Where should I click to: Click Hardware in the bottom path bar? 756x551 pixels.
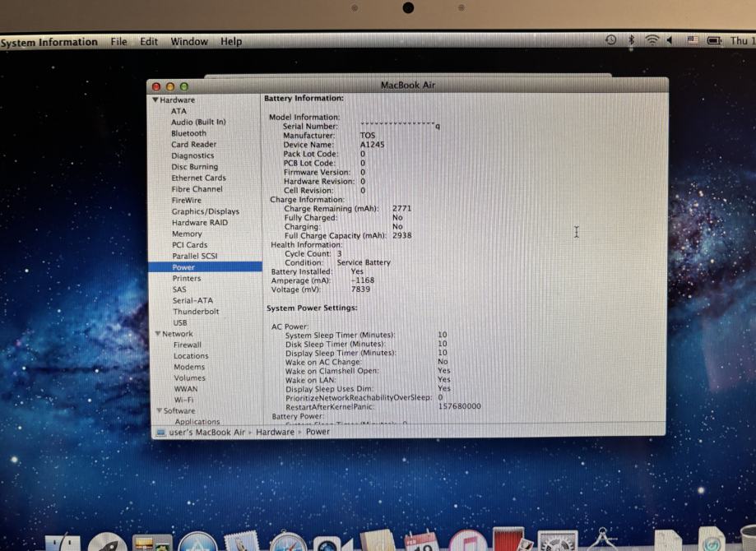[275, 432]
